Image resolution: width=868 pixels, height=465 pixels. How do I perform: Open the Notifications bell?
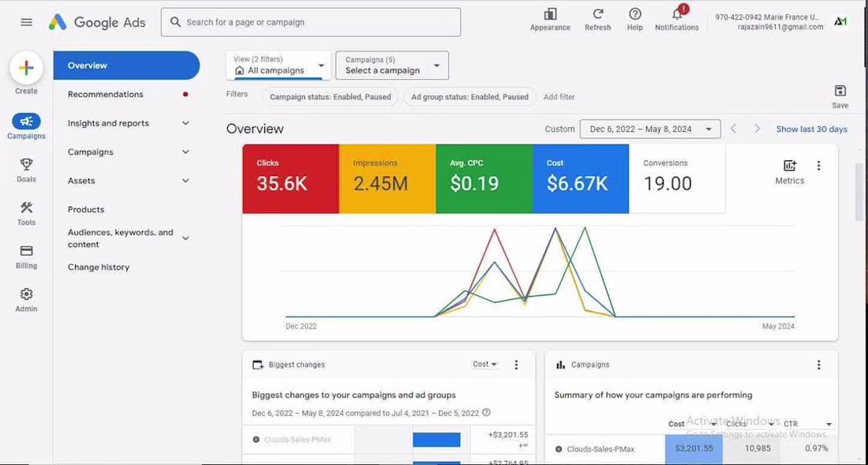[676, 14]
